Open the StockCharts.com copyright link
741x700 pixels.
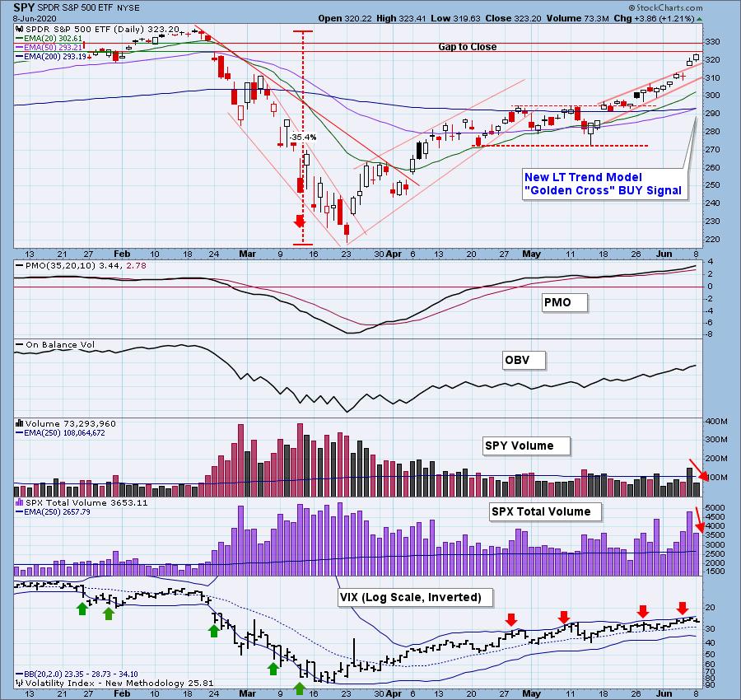coord(665,7)
